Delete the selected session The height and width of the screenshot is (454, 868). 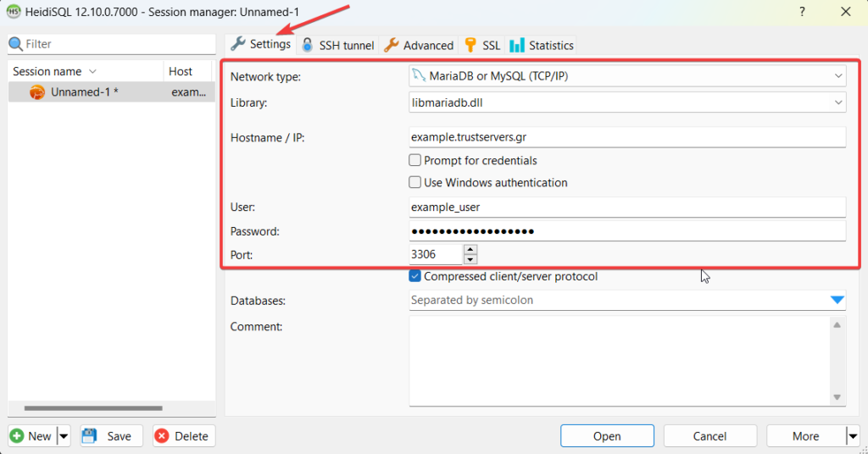tap(181, 436)
